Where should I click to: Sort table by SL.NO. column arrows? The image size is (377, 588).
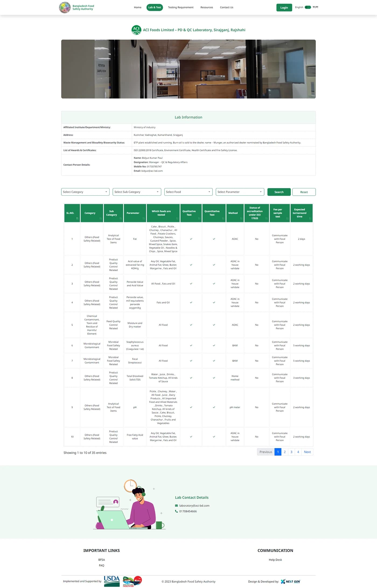77,218
